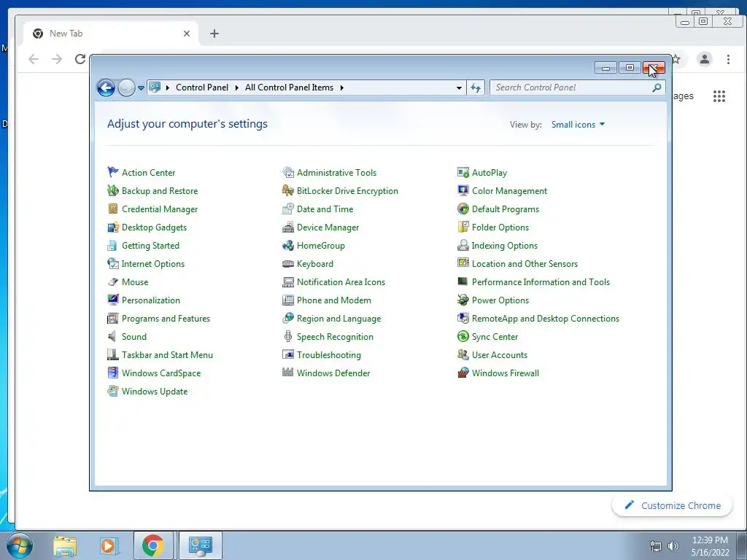This screenshot has width=747, height=560.
Task: Click the Administrative Tools icon
Action: 287,172
